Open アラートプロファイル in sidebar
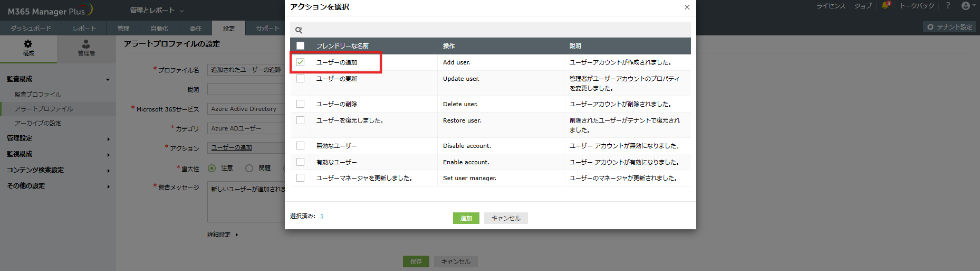Image resolution: width=980 pixels, height=271 pixels. (44, 109)
